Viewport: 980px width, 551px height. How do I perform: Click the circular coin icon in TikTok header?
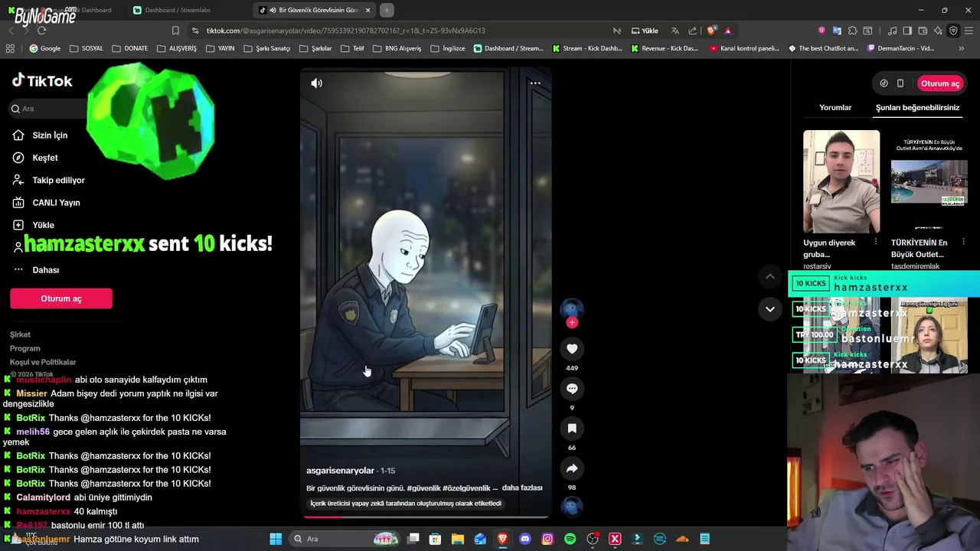click(x=884, y=83)
